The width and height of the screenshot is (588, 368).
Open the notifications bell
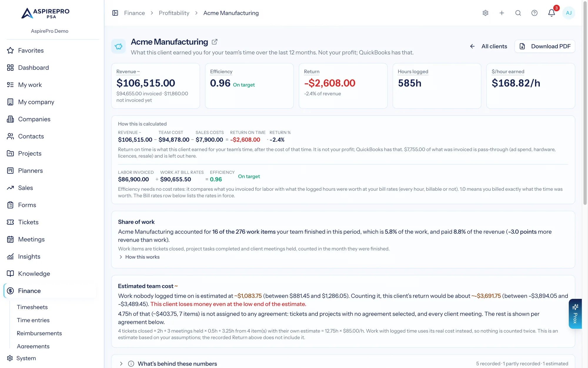(x=552, y=13)
